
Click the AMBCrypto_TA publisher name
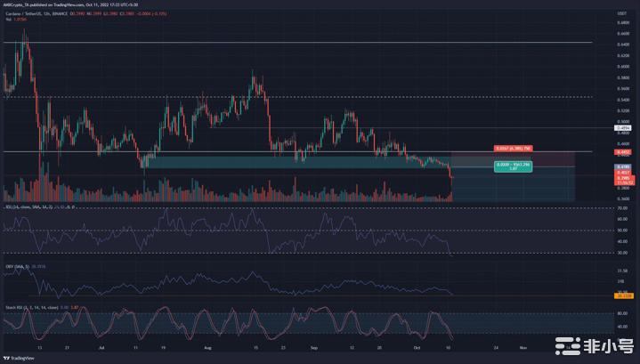coord(20,4)
